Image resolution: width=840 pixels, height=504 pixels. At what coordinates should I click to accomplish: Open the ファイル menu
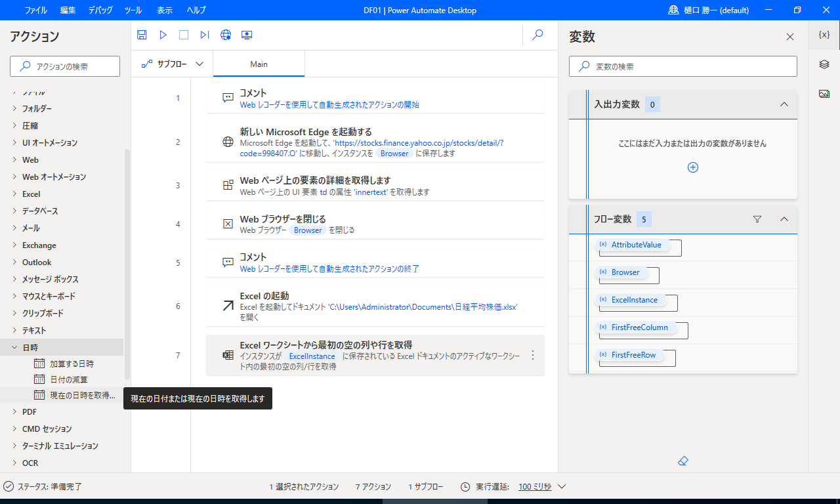click(35, 10)
